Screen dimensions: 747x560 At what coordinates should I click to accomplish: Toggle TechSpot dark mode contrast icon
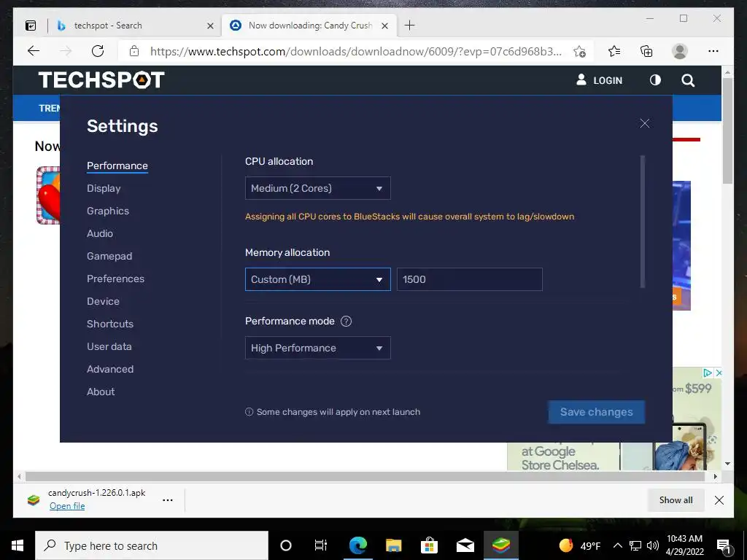(656, 80)
